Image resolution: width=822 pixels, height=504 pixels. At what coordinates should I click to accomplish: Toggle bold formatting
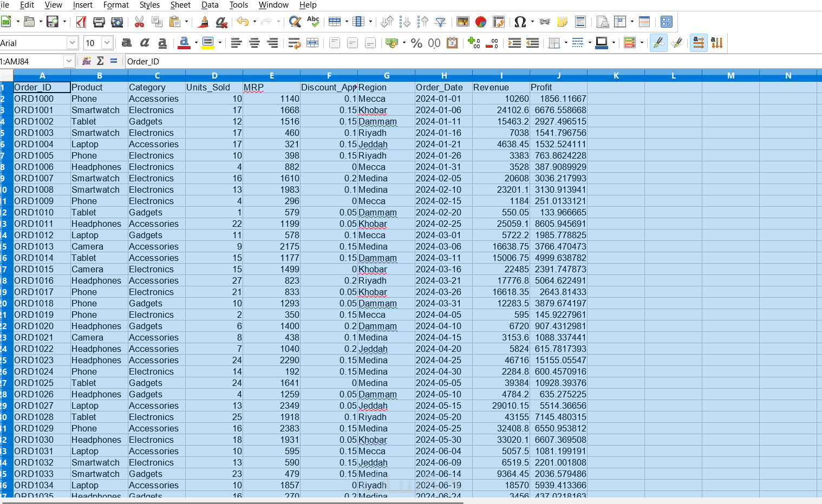tap(127, 43)
